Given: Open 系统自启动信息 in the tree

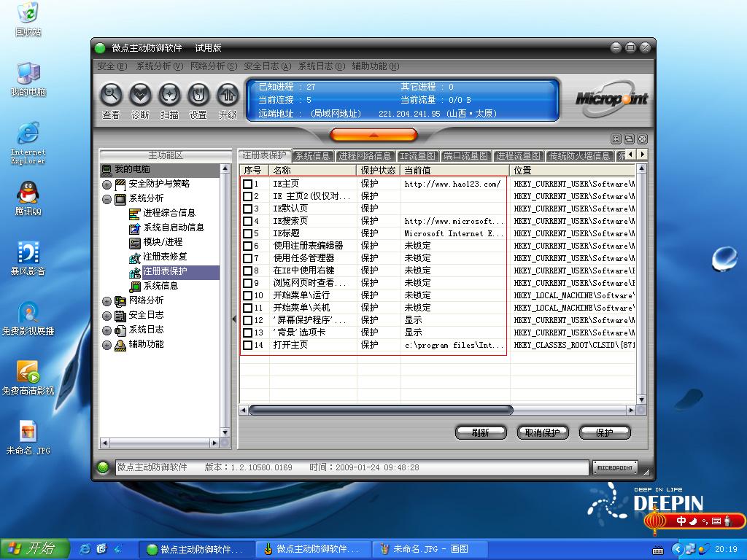Looking at the screenshot, I should coord(174,227).
